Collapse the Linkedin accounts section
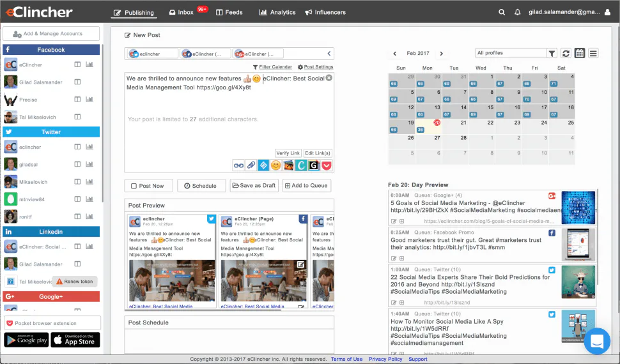The image size is (620, 364). [51, 232]
